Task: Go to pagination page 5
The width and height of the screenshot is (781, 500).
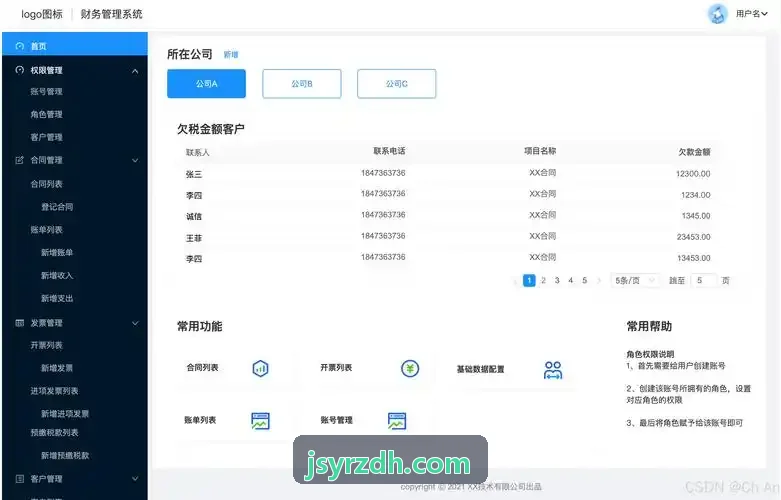Action: tap(585, 280)
